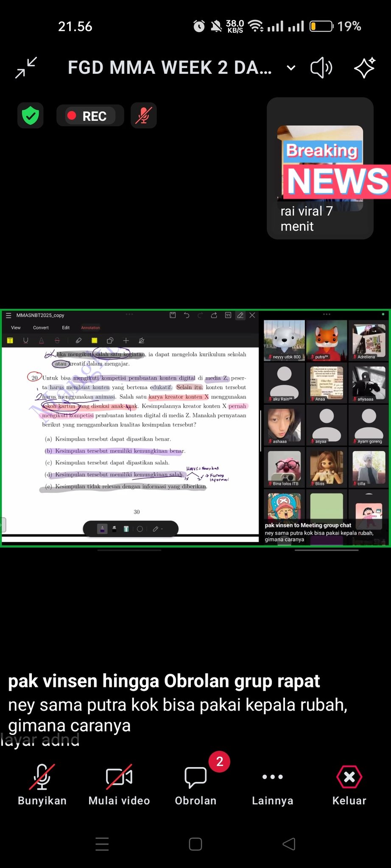This screenshot has height=868, width=391.
Task: Open the page count icon in PDF app
Action: click(228, 315)
